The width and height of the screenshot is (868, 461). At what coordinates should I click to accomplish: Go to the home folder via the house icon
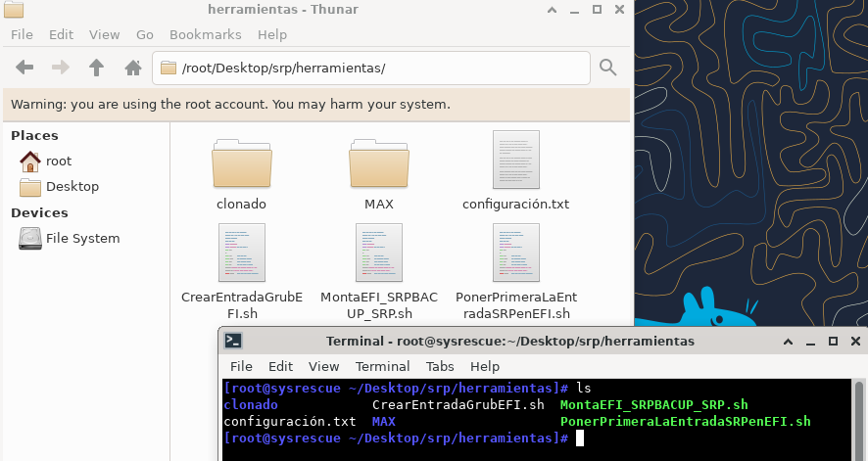coord(133,68)
